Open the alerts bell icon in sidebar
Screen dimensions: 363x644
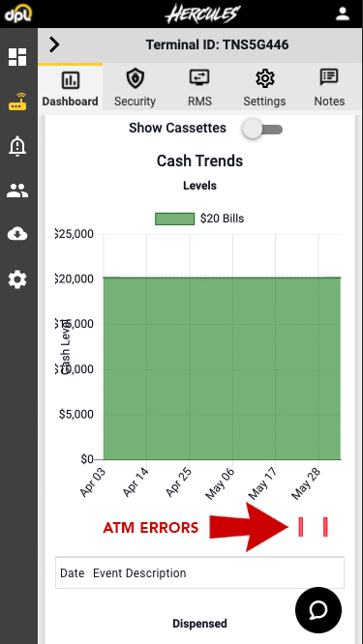(x=17, y=146)
